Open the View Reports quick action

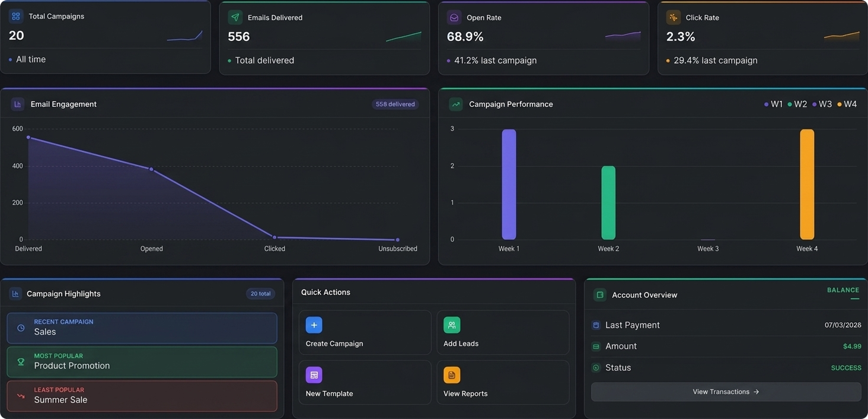503,383
